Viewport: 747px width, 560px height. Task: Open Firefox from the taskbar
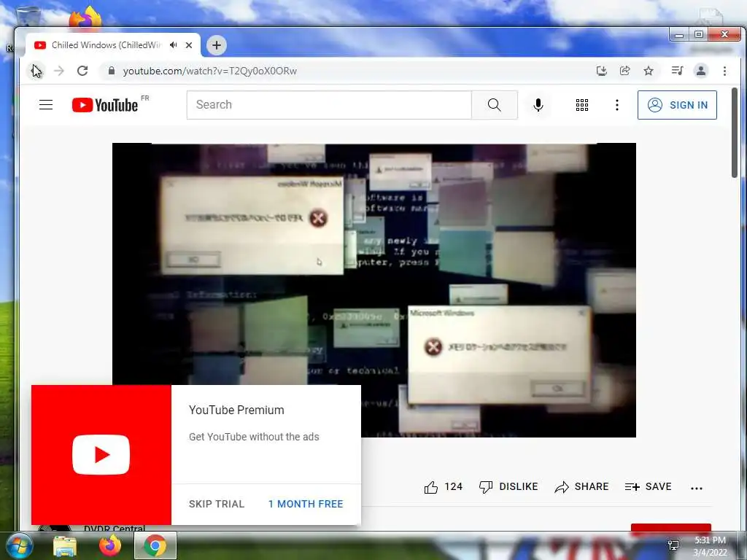pyautogui.click(x=110, y=545)
